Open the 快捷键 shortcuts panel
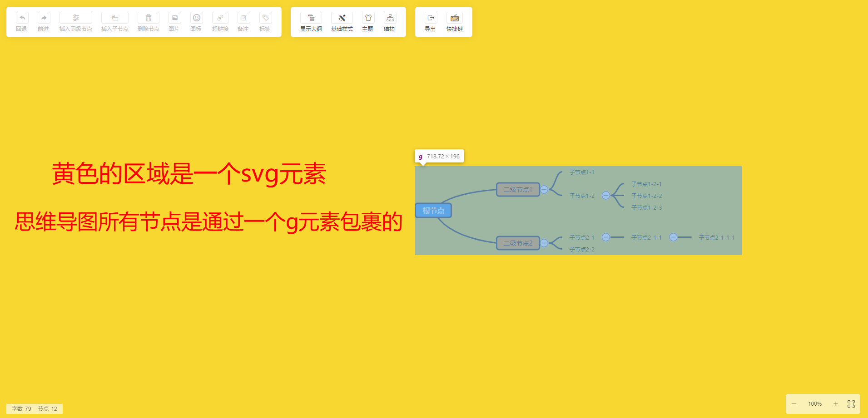Screen dimensions: 868x418 coord(455,18)
